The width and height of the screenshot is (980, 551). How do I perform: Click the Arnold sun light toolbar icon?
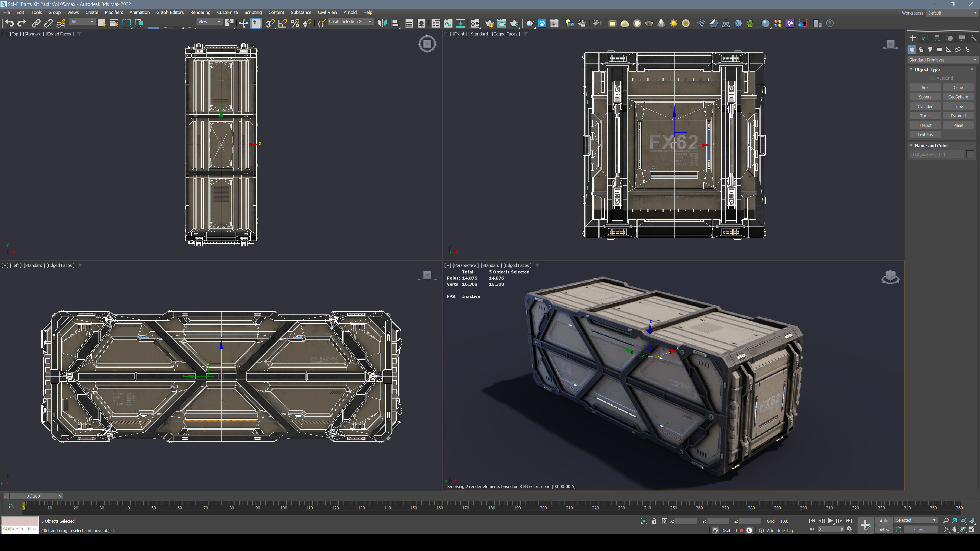pos(674,23)
